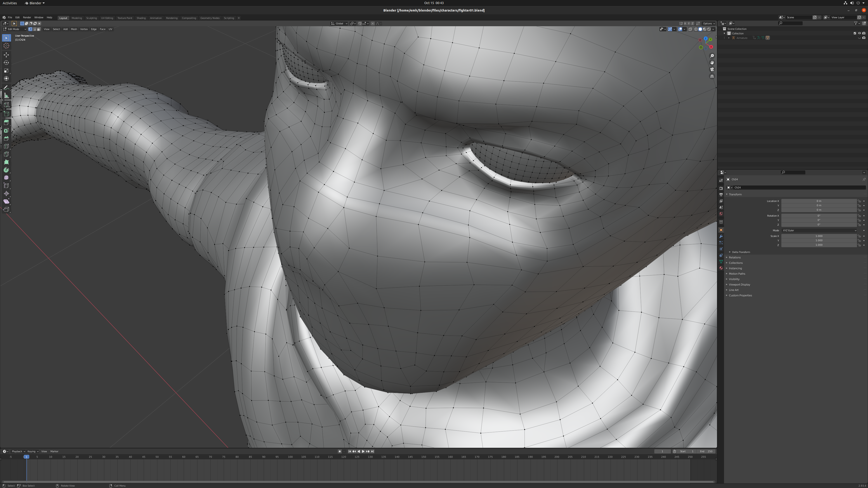
Task: Select the Loop Cut tool
Action: 6,146
